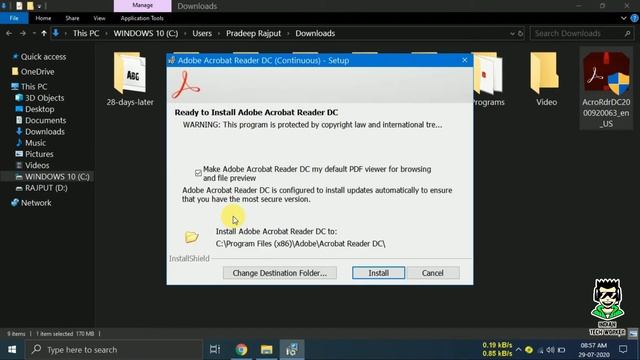Select the Video folder

coord(546,80)
